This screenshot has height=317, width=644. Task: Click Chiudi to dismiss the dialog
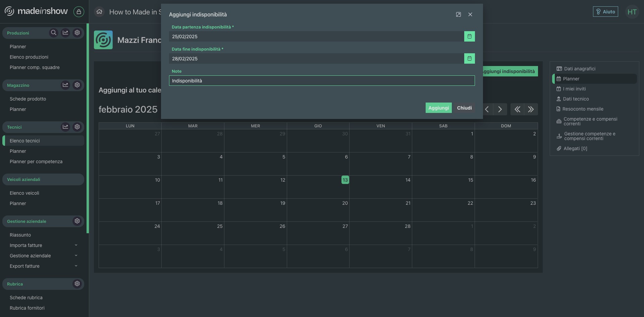(464, 108)
